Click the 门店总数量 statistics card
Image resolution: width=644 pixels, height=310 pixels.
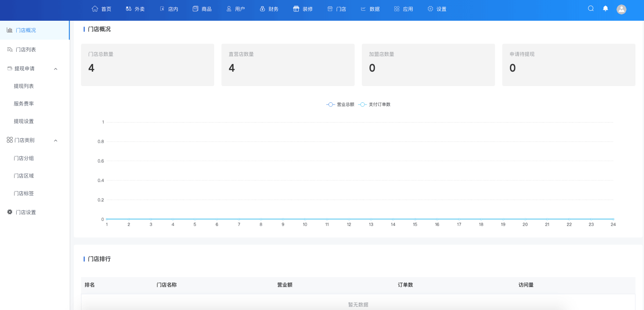[148, 64]
